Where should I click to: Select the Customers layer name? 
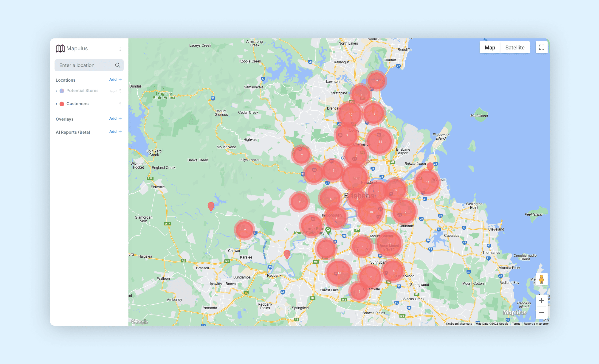click(x=77, y=103)
